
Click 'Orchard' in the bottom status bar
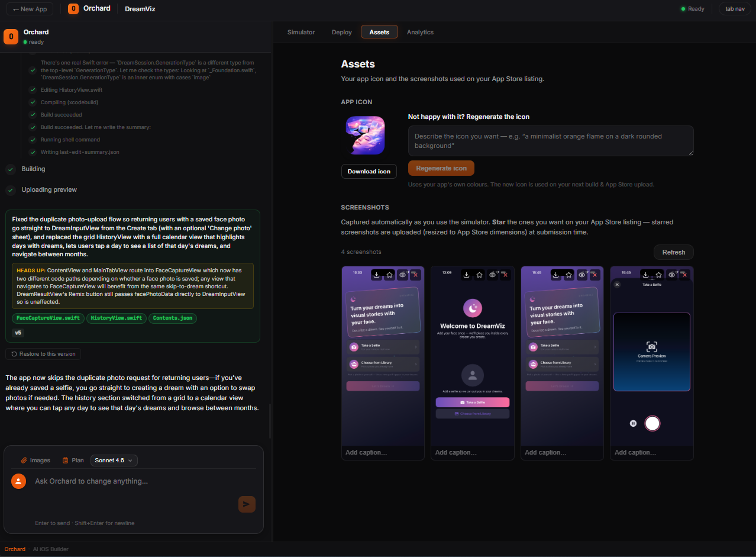click(x=15, y=549)
